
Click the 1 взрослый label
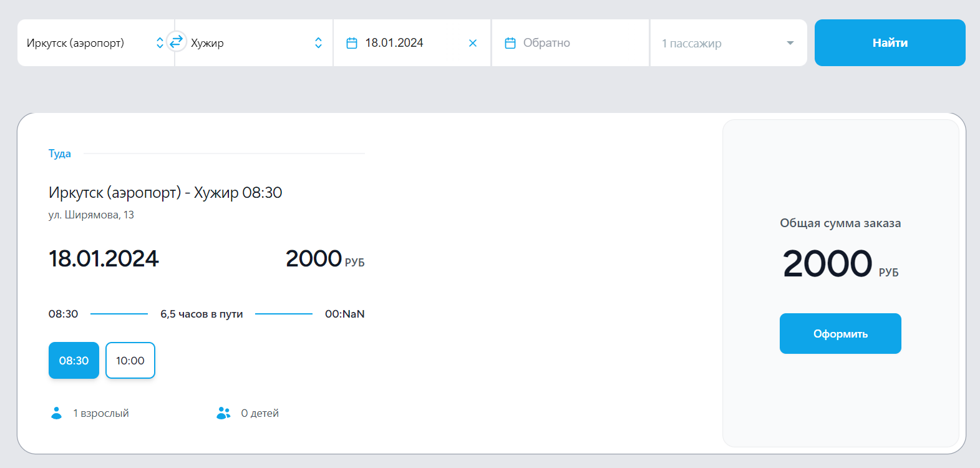pyautogui.click(x=101, y=413)
